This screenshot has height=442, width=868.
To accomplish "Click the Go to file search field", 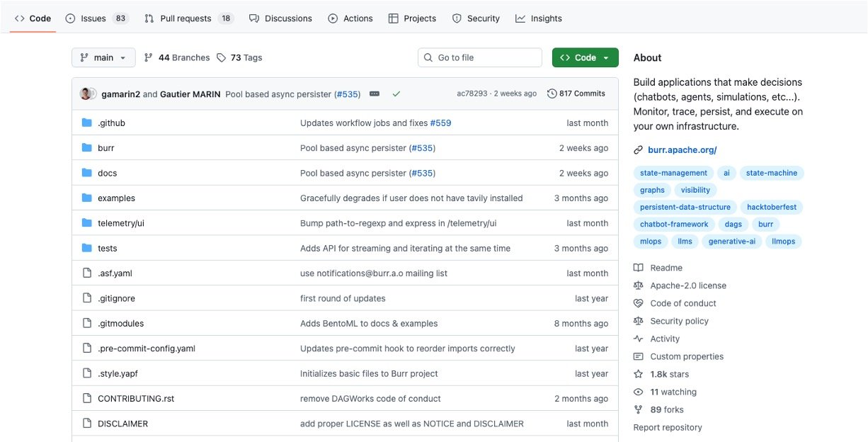I will point(480,58).
